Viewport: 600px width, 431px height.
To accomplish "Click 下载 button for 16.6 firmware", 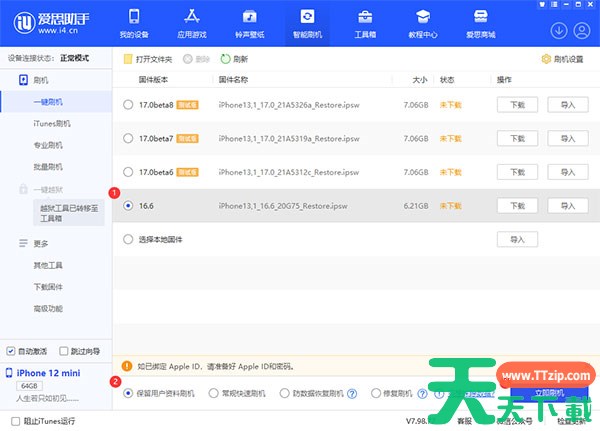I will 517,206.
